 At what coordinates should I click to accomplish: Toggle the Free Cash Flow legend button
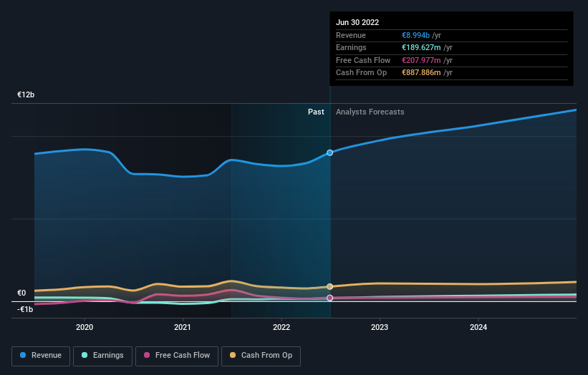tap(177, 356)
